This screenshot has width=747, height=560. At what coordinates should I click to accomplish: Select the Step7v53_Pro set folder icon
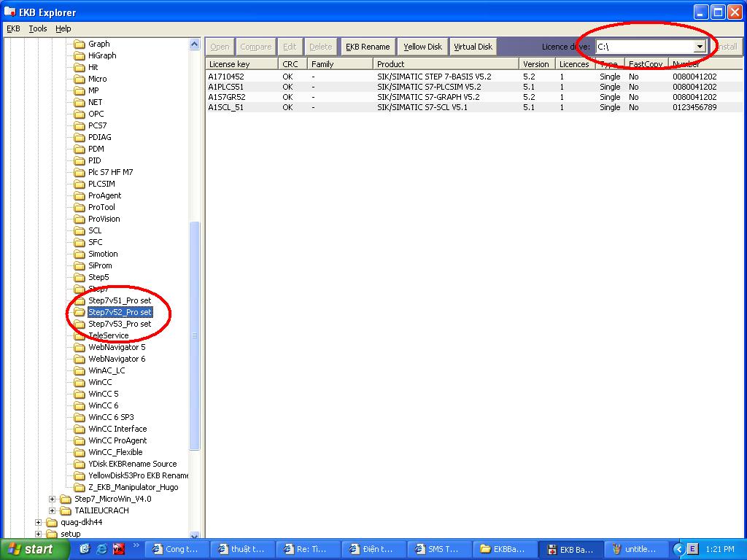point(79,324)
